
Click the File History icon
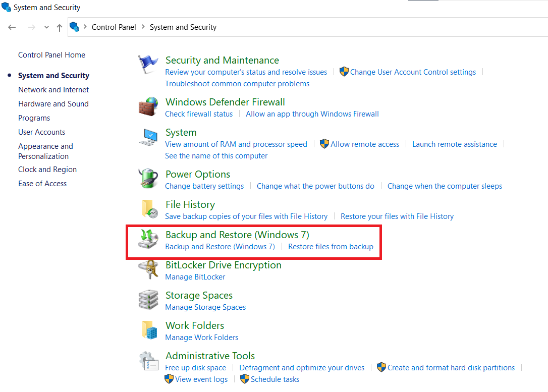[148, 209]
